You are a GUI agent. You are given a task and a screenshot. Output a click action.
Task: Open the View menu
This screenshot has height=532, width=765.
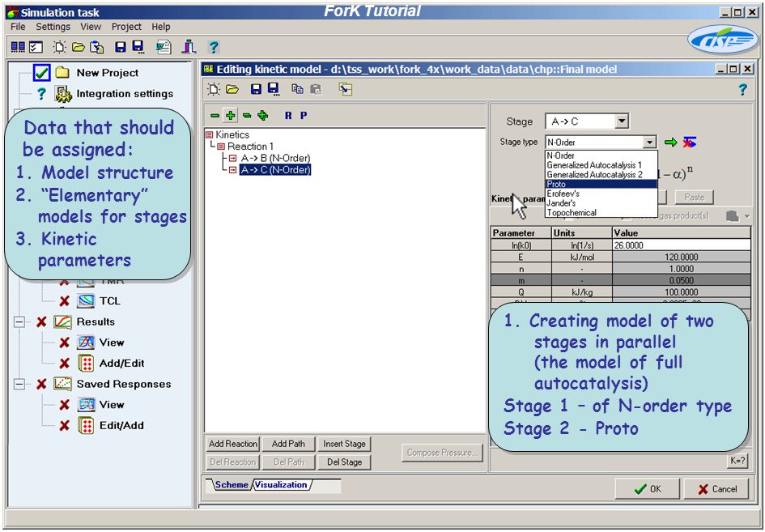pos(91,27)
